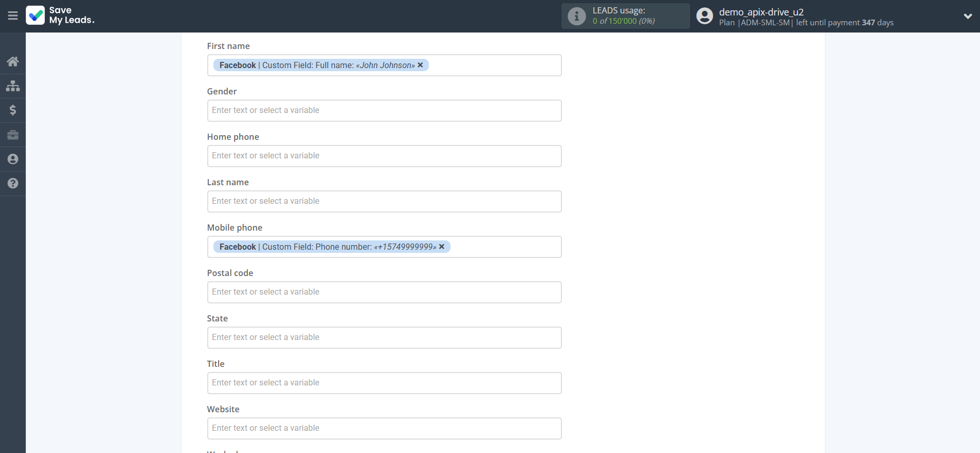The image size is (980, 453).
Task: Click into the Postal code field
Action: 384,292
